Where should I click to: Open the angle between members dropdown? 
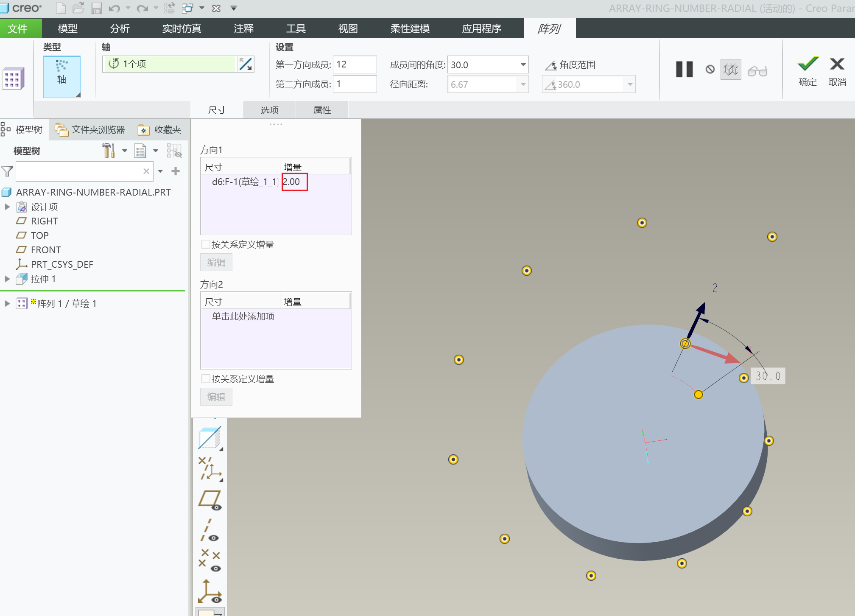[523, 64]
